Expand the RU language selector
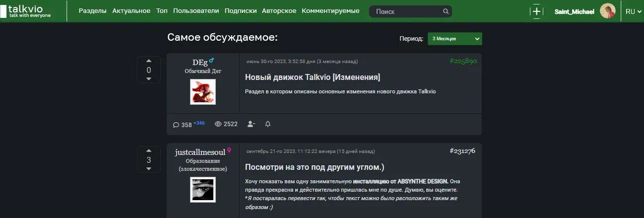The image size is (644, 218). coord(634,11)
